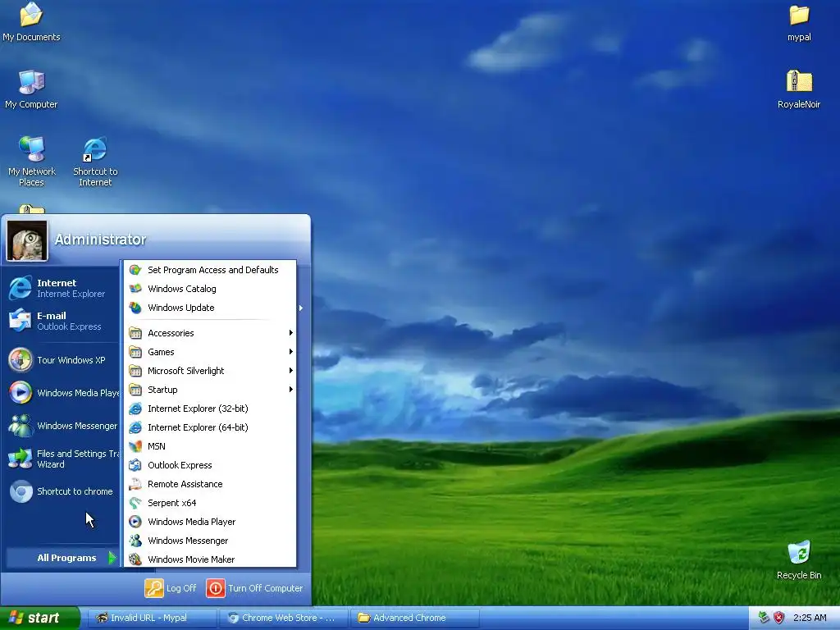Viewport: 840px width, 630px height.
Task: Click the start button
Action: click(x=39, y=618)
